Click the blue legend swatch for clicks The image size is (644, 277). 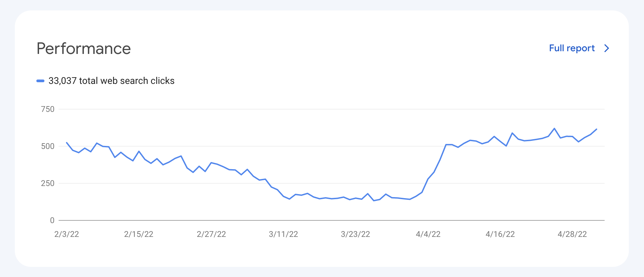point(40,81)
